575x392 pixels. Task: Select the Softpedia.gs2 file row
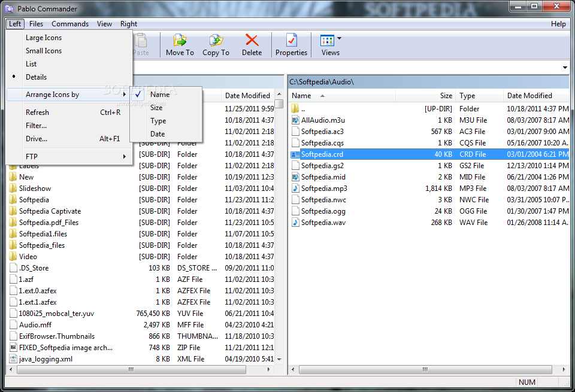[429, 166]
